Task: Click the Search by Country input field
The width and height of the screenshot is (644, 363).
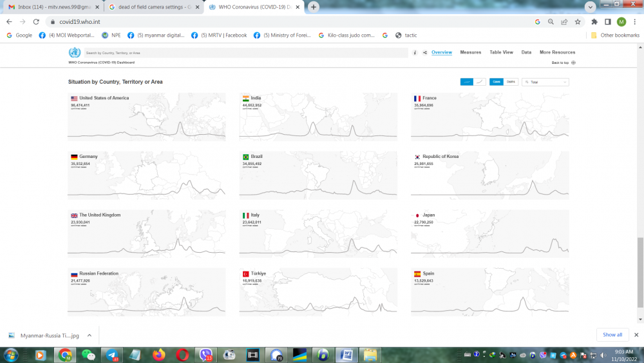Action: [x=245, y=53]
